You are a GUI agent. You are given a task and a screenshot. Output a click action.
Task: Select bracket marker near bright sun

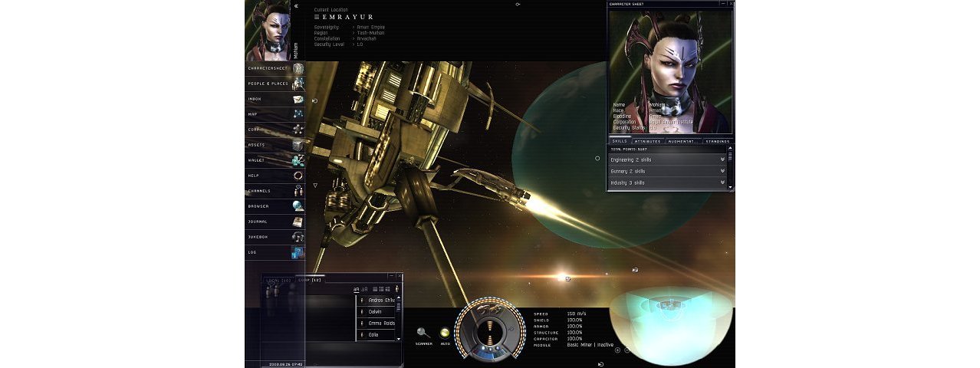[567, 278]
